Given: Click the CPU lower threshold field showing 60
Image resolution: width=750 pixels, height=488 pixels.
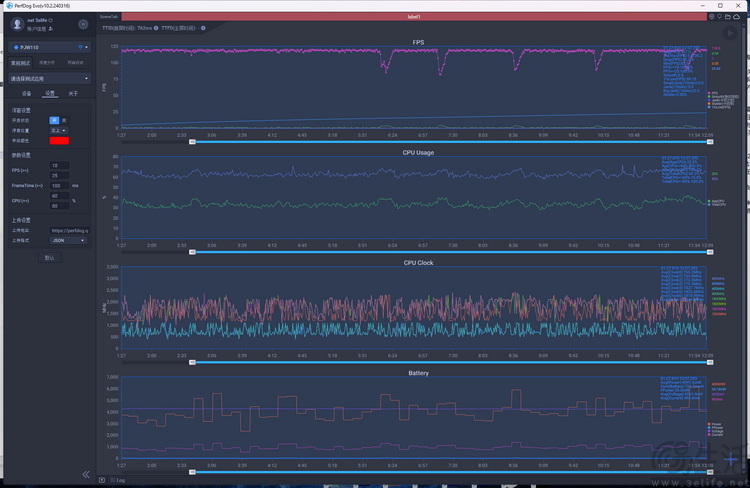Looking at the screenshot, I should 59,196.
